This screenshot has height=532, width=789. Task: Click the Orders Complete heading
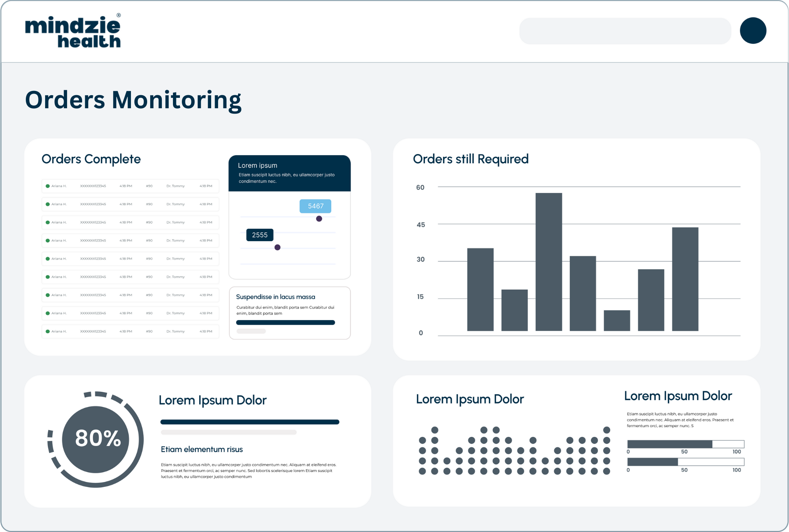tap(91, 159)
